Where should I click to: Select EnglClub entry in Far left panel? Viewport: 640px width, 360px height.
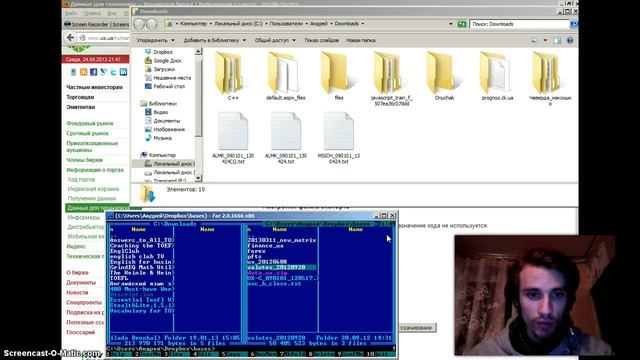124,251
